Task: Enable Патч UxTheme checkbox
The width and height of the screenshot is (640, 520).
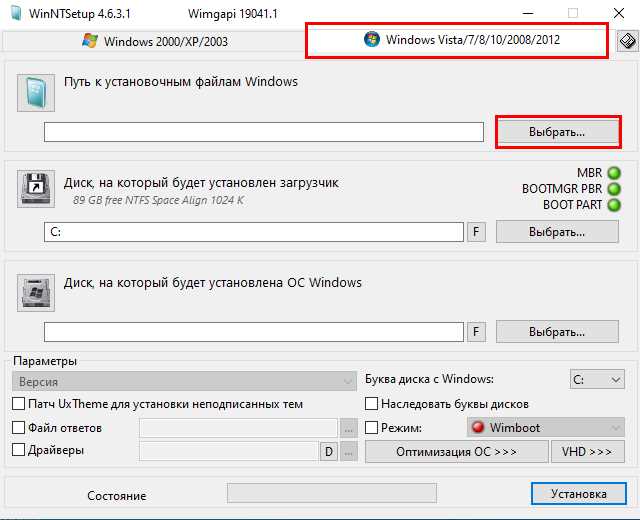Action: click(18, 404)
